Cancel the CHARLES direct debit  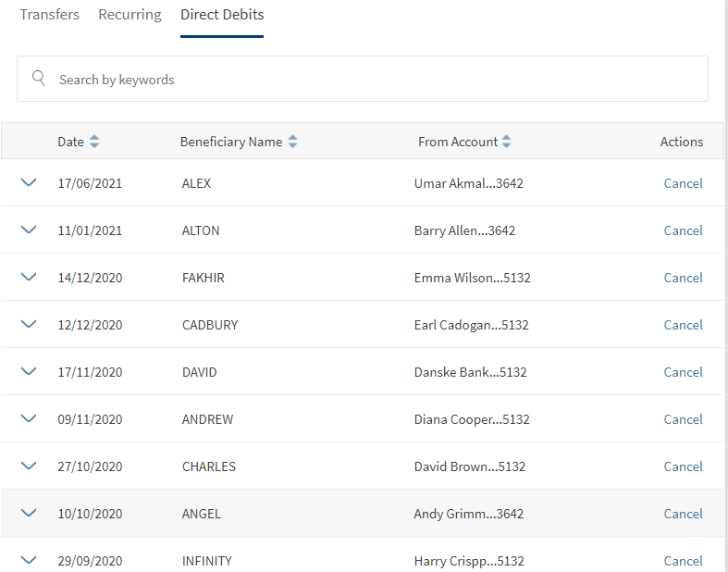point(683,466)
